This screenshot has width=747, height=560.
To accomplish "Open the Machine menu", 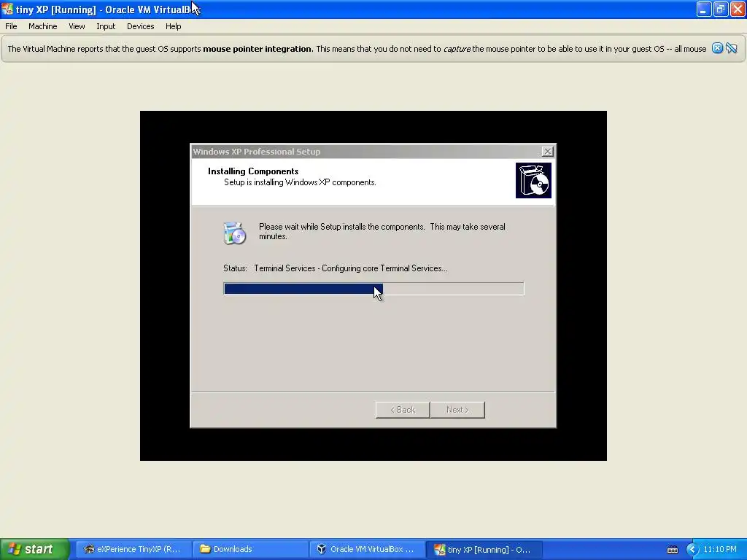I will [x=43, y=26].
